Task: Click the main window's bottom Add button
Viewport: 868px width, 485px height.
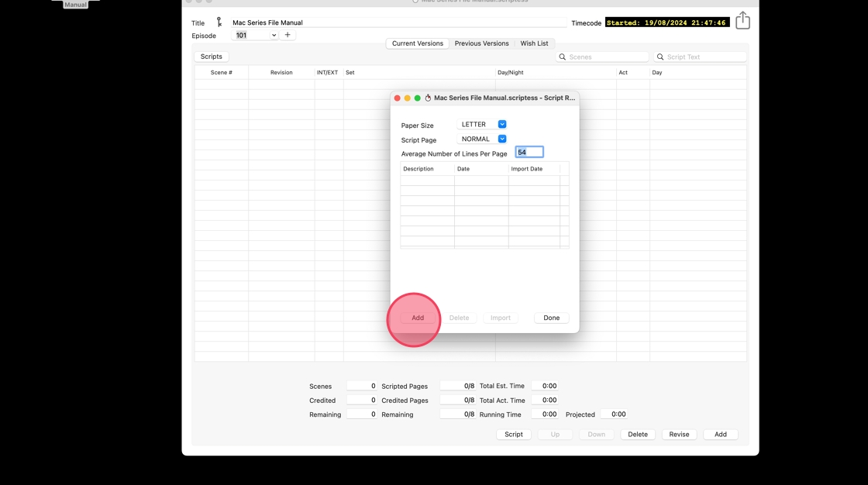Action: tap(720, 435)
